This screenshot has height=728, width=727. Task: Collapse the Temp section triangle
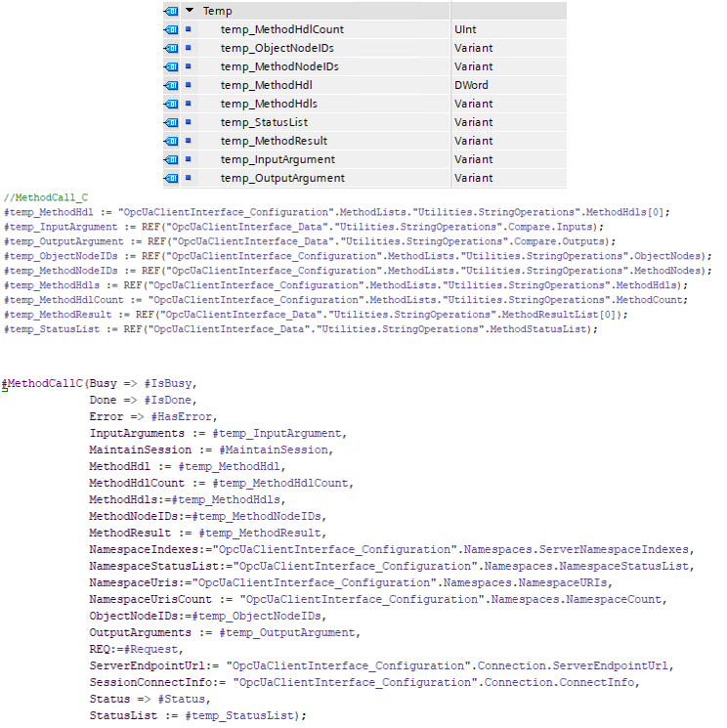189,11
